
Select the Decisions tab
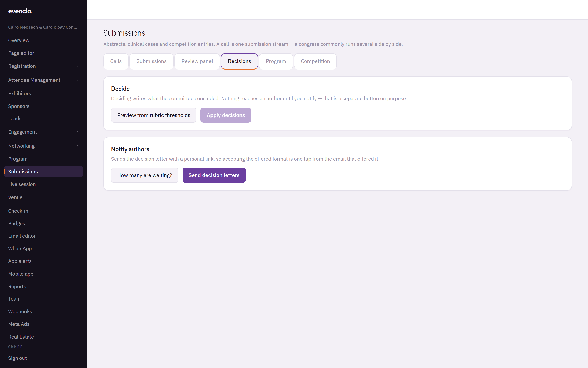(239, 61)
